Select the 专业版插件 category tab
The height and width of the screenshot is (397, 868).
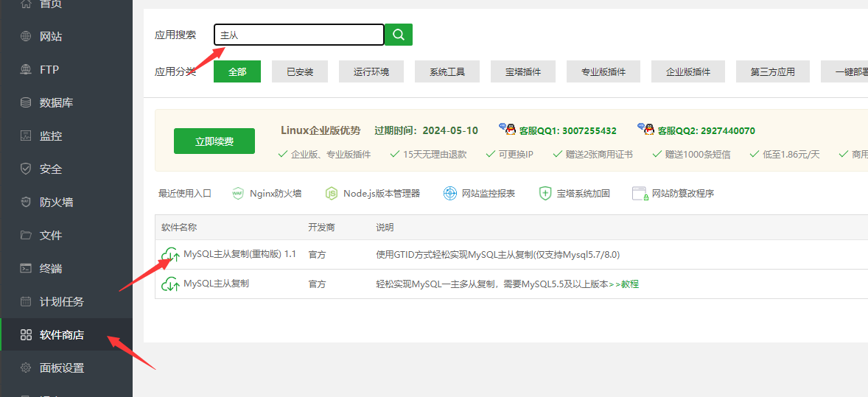pyautogui.click(x=603, y=71)
